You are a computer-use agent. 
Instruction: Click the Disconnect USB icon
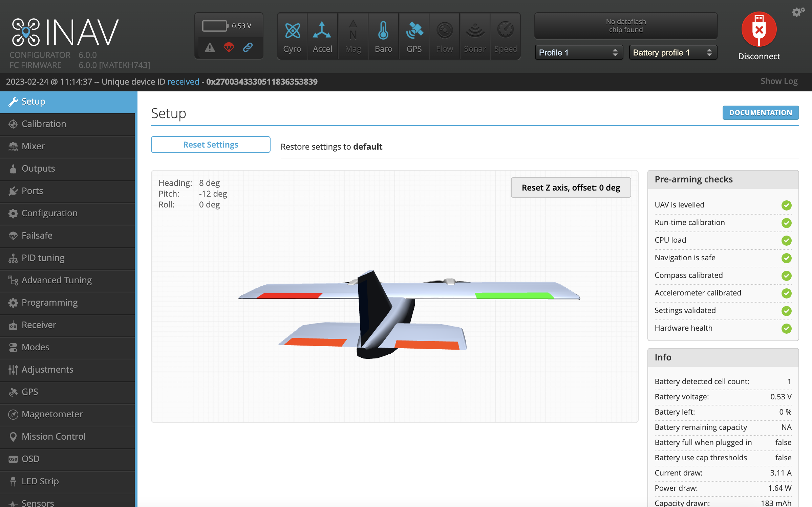[758, 29]
